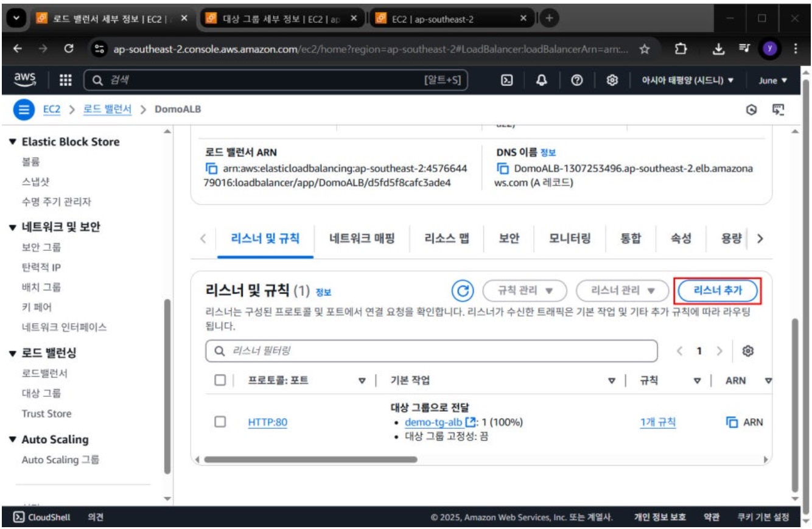The image size is (812, 529).
Task: Switch to the 리소스 맵 tab
Action: 447,239
